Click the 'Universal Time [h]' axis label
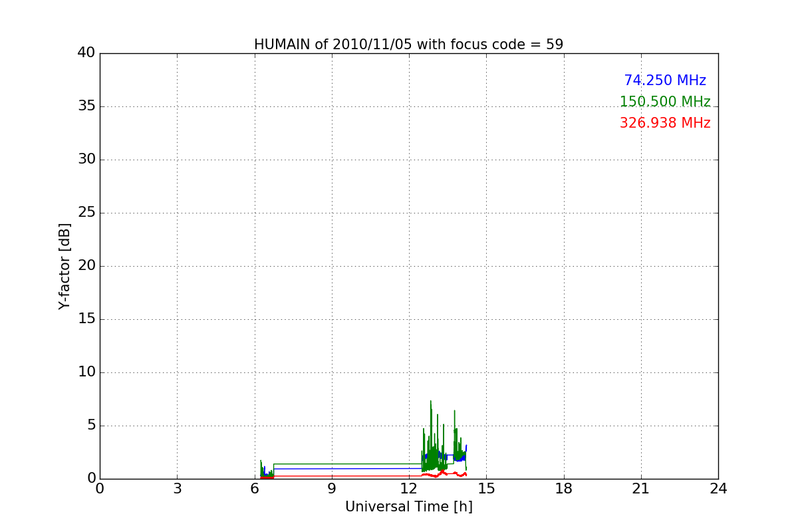Viewport: 798px width, 532px height. click(409, 507)
